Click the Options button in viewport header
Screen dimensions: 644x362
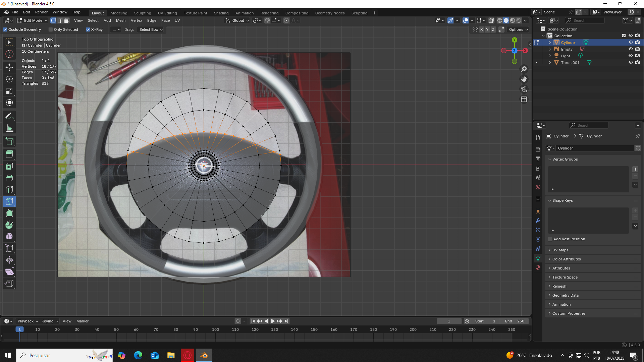(518, 29)
